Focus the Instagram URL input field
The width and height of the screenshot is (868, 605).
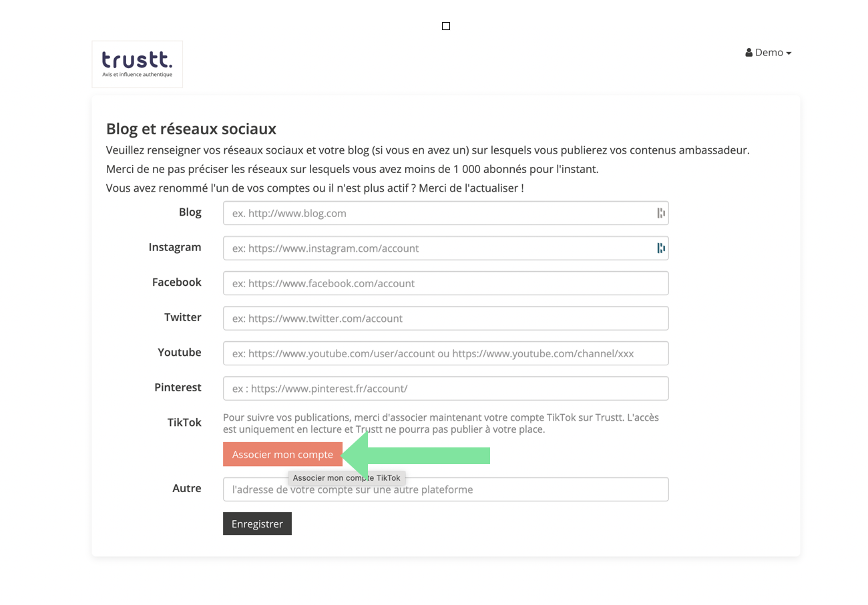[x=445, y=248]
